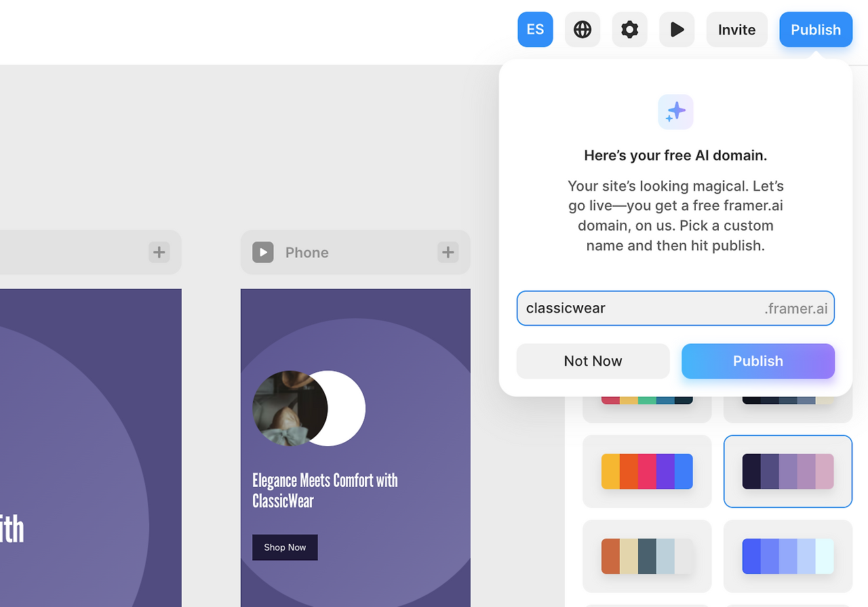The height and width of the screenshot is (607, 868).
Task: Choose the rust, beige and slate palette
Action: point(647,556)
